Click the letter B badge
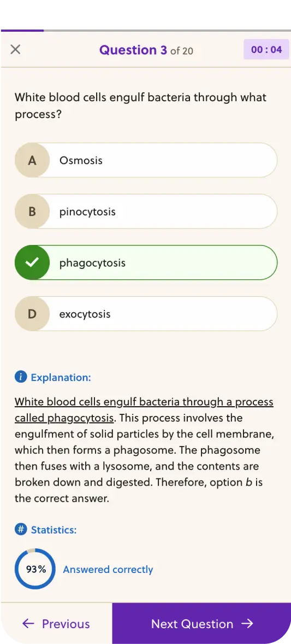This screenshot has width=291, height=644. pos(32,212)
